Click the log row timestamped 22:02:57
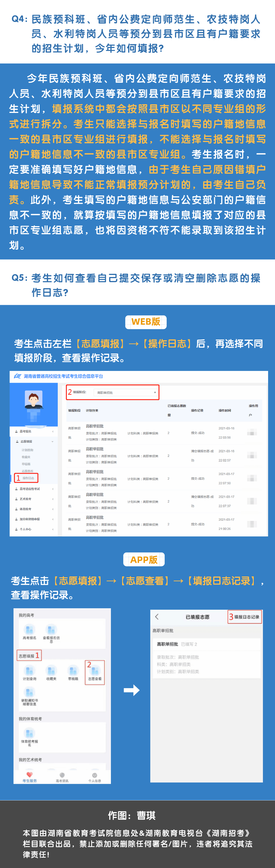This screenshot has width=275, height=868. tap(164, 456)
